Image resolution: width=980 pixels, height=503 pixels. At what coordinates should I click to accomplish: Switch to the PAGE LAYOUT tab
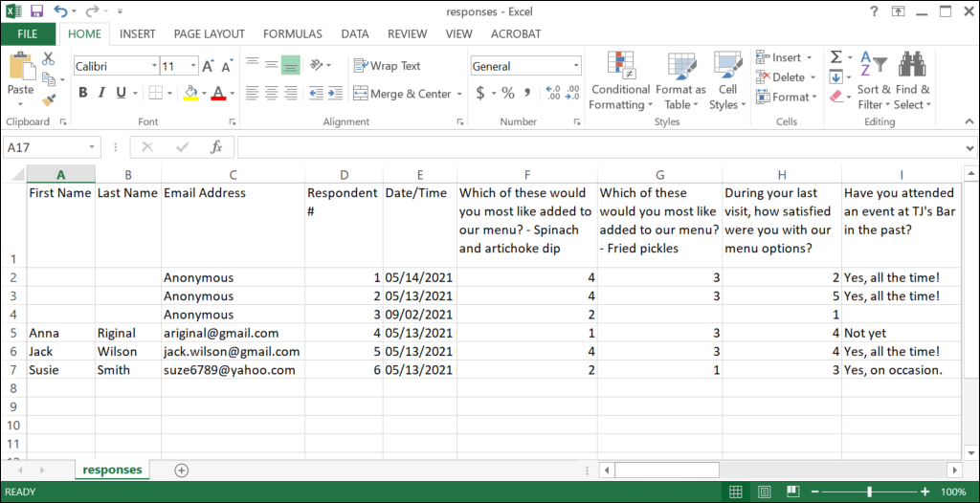coord(210,33)
